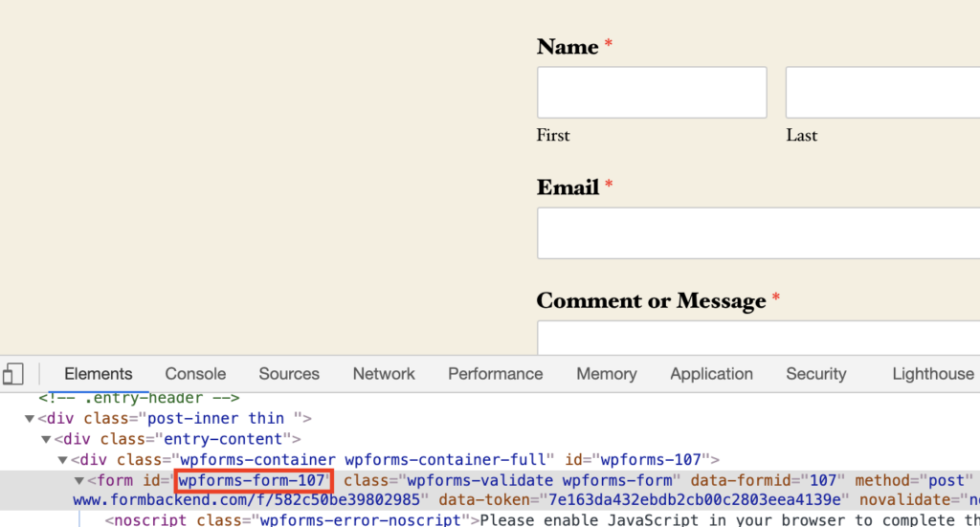
Task: Collapse the form wpforms-form-107 node
Action: pos(79,481)
